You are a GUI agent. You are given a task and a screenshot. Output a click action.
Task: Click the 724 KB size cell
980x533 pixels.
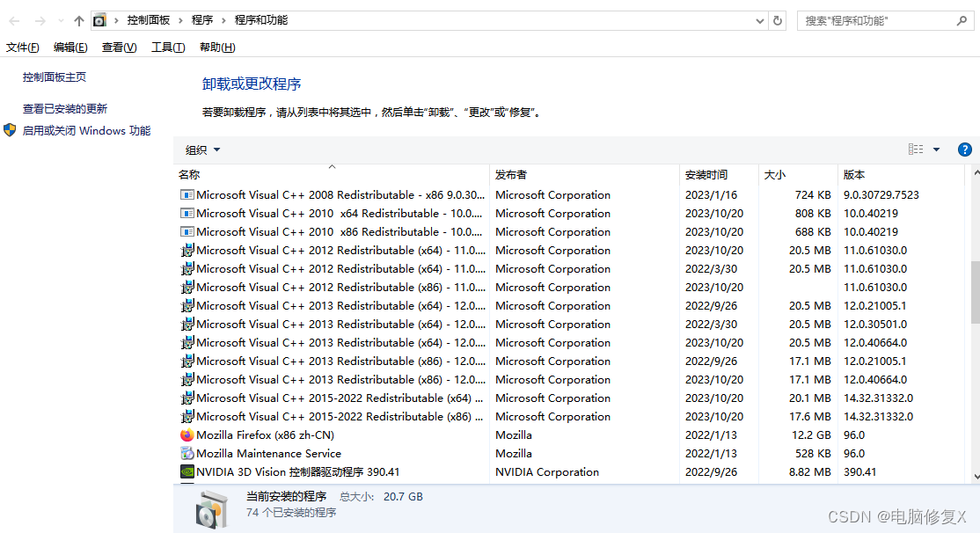pyautogui.click(x=813, y=195)
